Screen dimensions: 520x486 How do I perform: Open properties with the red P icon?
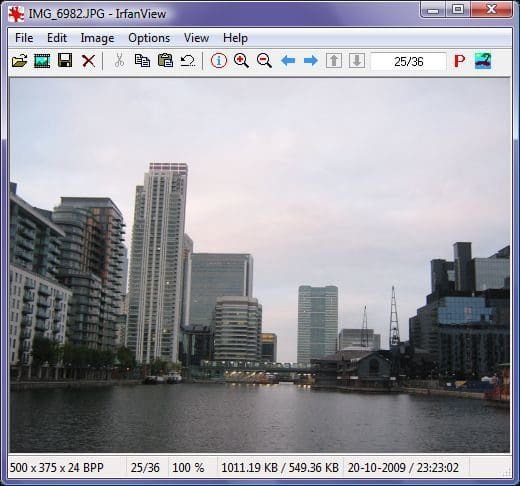point(460,61)
